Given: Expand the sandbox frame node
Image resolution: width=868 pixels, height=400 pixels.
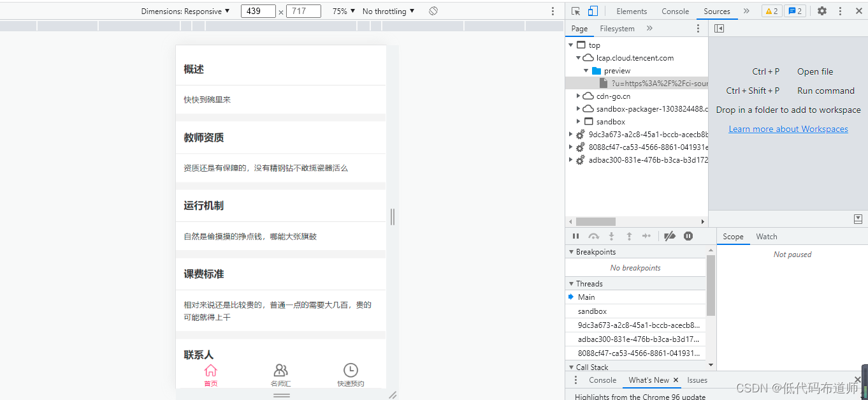Looking at the screenshot, I should click(x=579, y=122).
